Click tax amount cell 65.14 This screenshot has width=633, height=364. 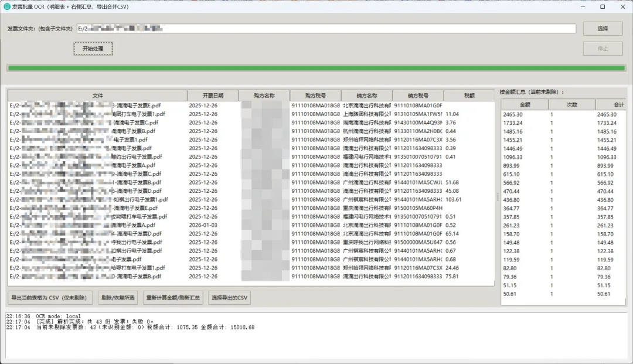tap(452, 234)
